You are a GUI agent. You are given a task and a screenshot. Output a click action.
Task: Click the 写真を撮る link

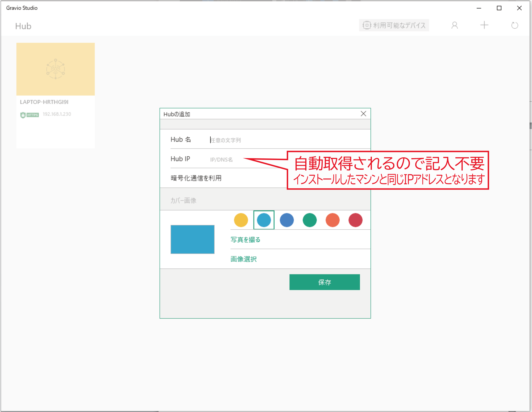coord(245,240)
